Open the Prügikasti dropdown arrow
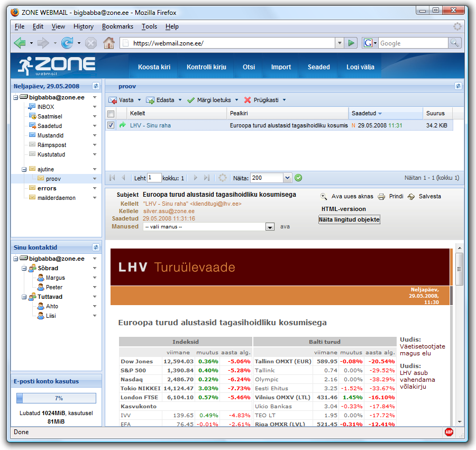The width and height of the screenshot is (476, 450). [285, 100]
